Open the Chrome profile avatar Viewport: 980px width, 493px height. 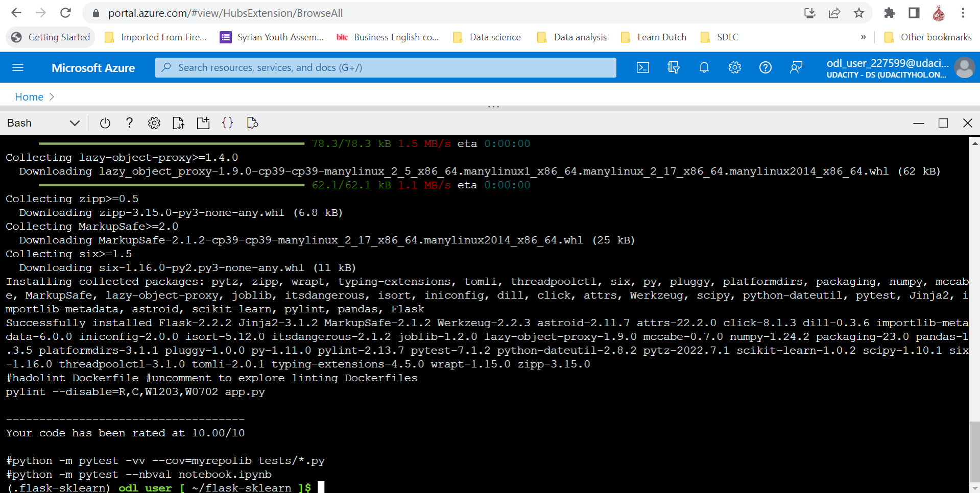(x=939, y=13)
